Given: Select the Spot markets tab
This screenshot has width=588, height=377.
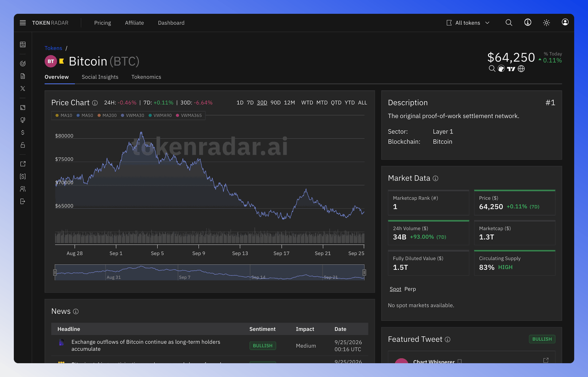Looking at the screenshot, I should [x=395, y=289].
